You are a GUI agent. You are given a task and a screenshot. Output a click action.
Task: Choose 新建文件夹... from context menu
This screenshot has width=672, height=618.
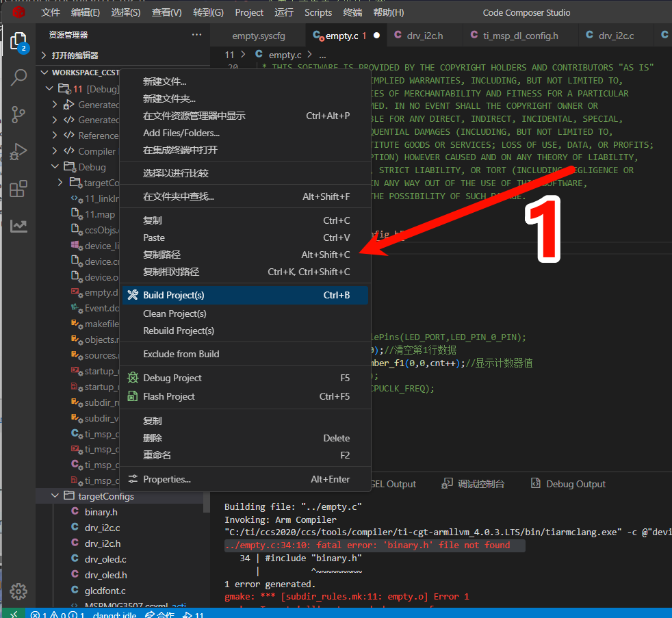click(245, 99)
